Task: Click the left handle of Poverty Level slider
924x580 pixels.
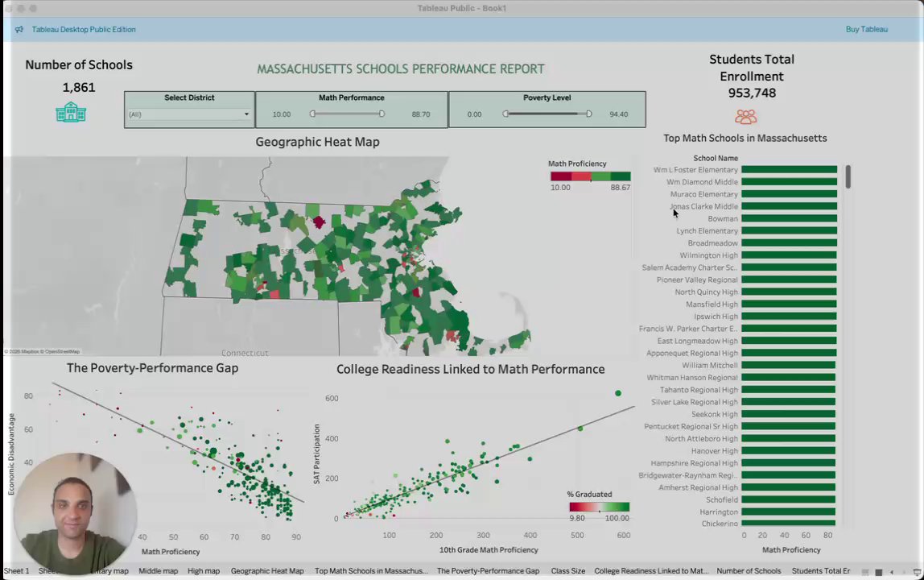Action: tap(505, 114)
